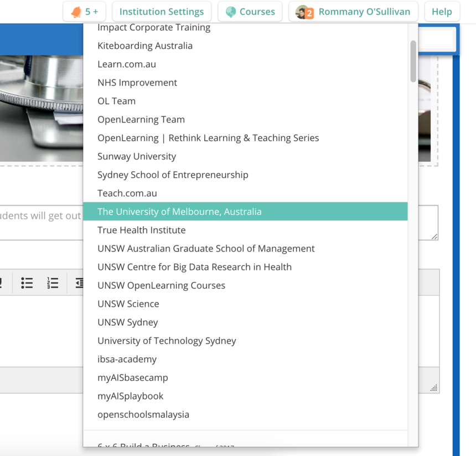This screenshot has width=476, height=456.
Task: Pick UNSW Centre for Big Data Research in Health
Action: (245, 267)
